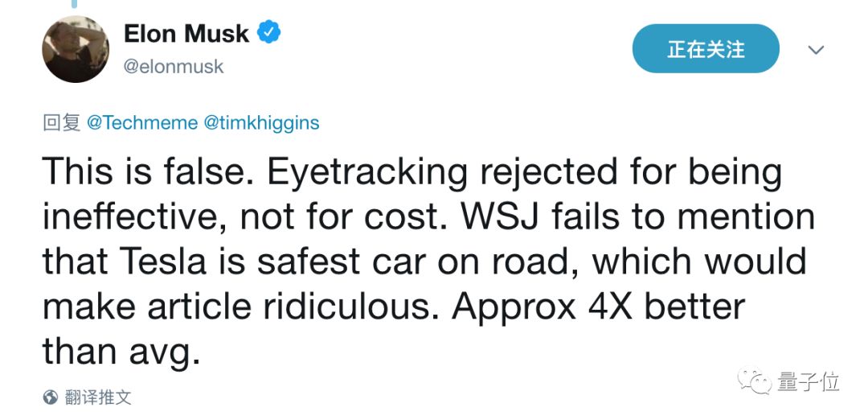Click the globe icon beside 翻译推文
The image size is (868, 420).
[51, 397]
